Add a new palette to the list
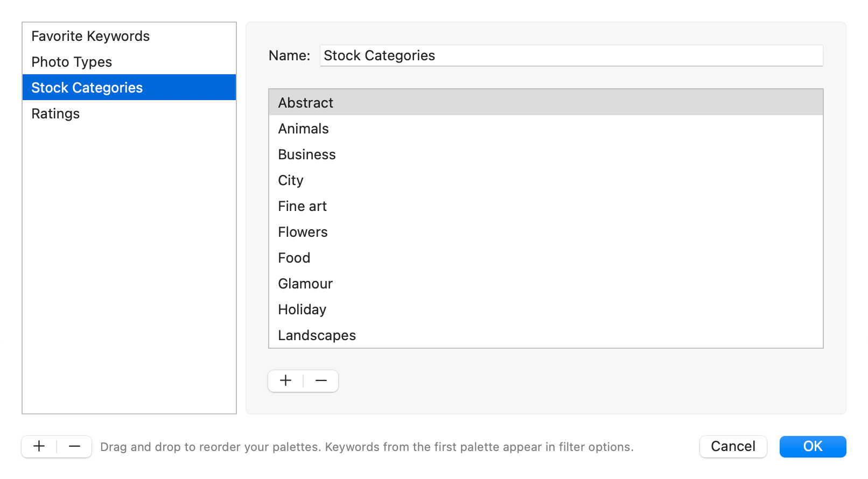Viewport: 868px width, 479px height. click(x=39, y=447)
